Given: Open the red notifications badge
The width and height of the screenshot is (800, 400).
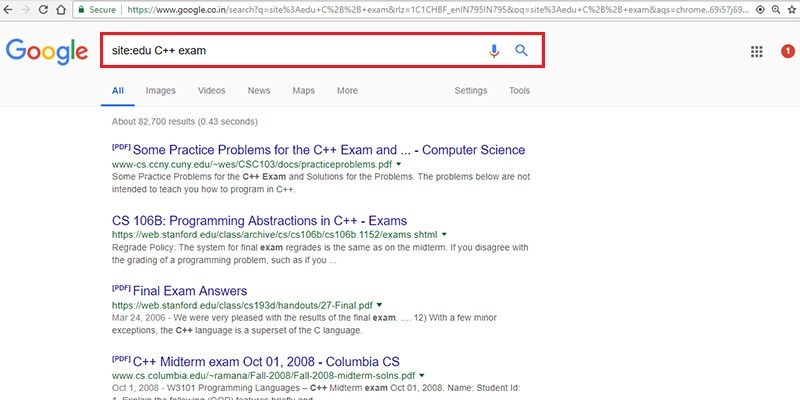Looking at the screenshot, I should [x=787, y=52].
